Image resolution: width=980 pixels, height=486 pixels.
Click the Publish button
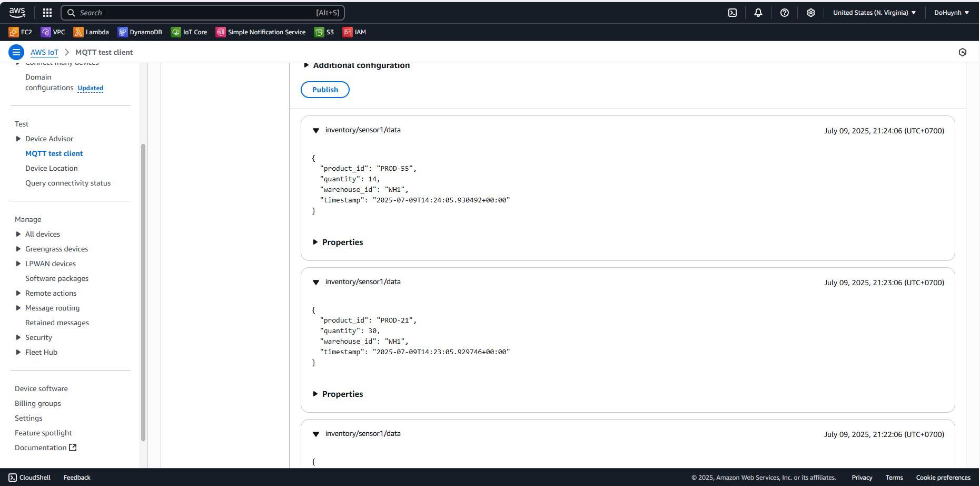[325, 90]
